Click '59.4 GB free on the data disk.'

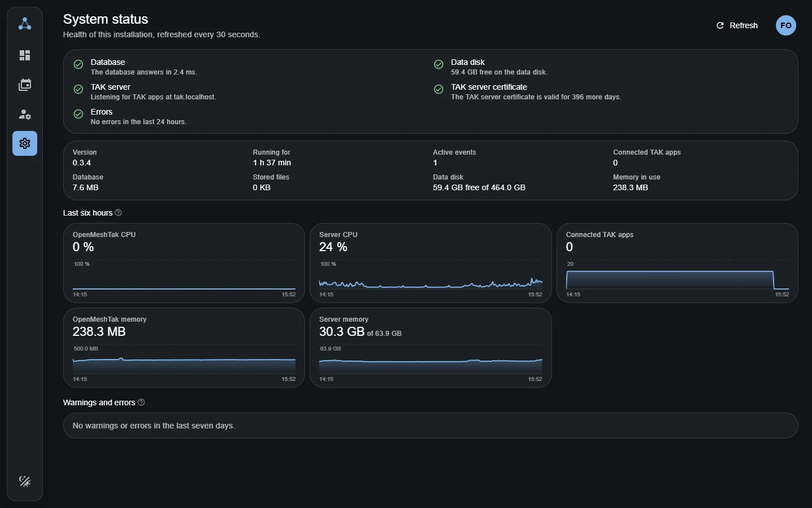click(499, 72)
